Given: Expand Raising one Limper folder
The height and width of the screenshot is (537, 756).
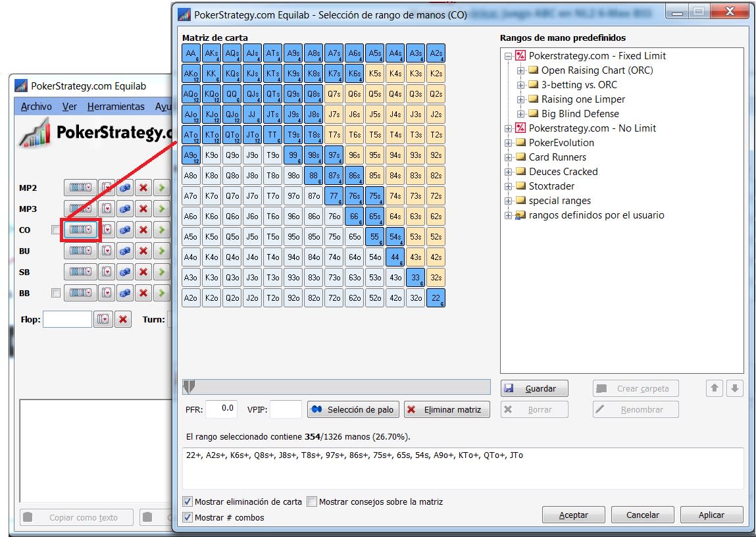Looking at the screenshot, I should (x=520, y=99).
